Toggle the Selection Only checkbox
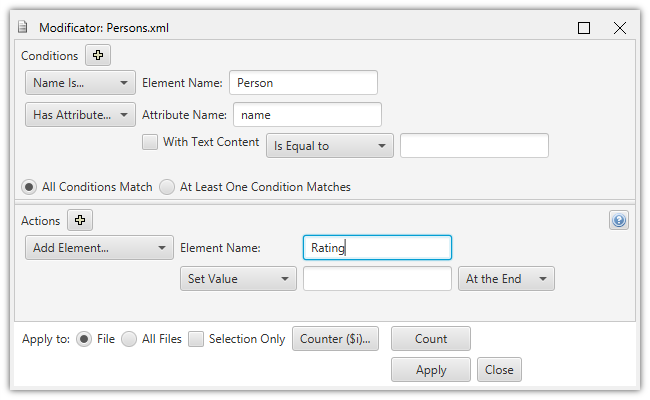Screen dimensions: 650x400 [196, 339]
